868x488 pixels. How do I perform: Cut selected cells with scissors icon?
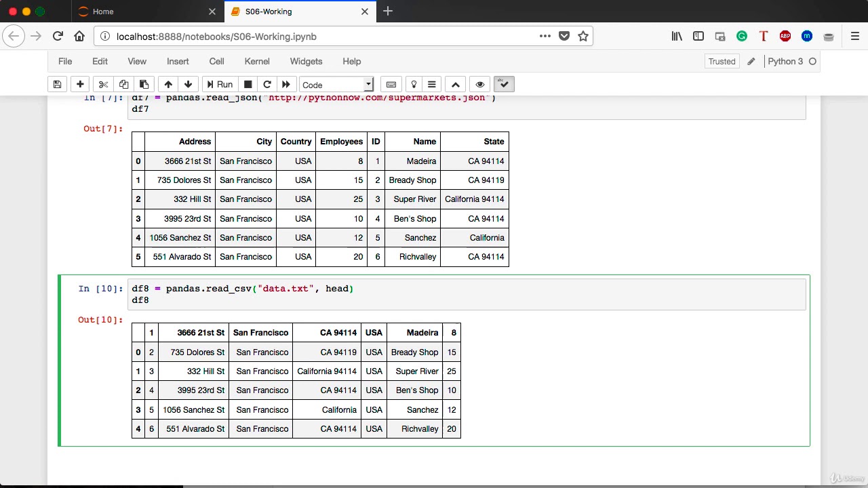point(103,85)
